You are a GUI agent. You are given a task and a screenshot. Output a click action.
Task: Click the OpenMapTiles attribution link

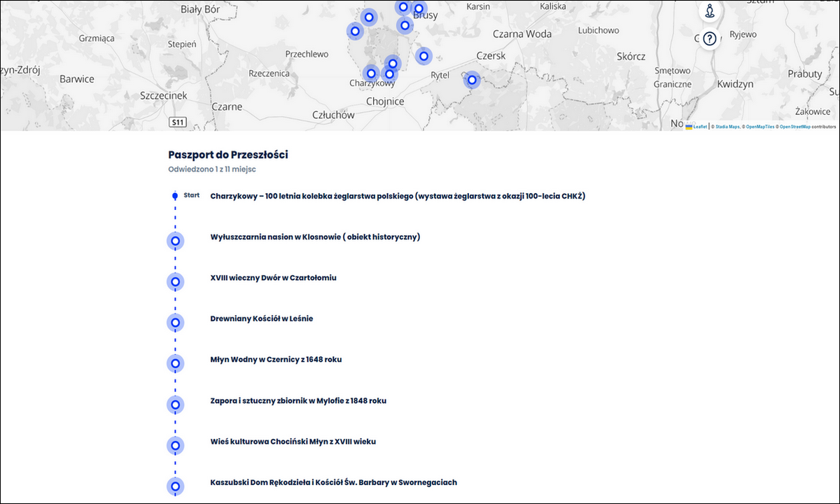point(759,127)
